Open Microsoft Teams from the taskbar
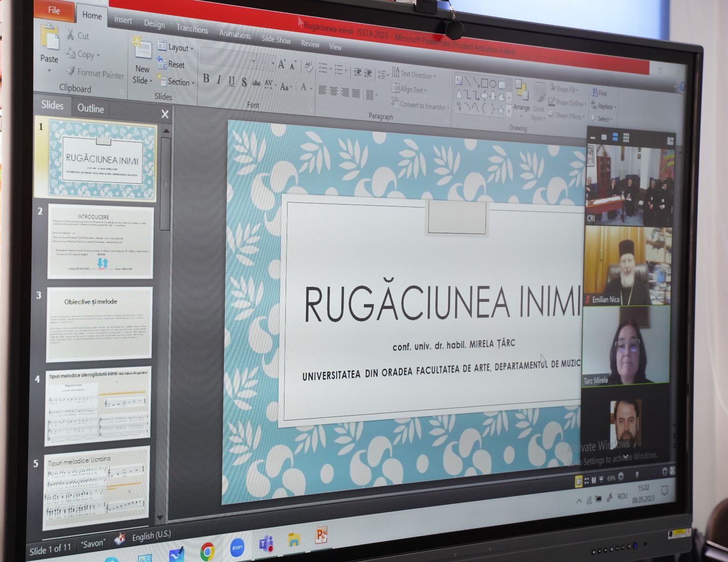Screen dimensions: 728x562 click(x=266, y=543)
